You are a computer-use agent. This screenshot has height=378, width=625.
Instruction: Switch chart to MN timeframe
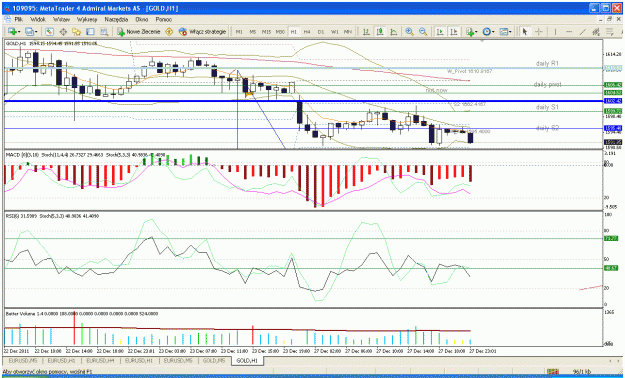pyautogui.click(x=348, y=32)
